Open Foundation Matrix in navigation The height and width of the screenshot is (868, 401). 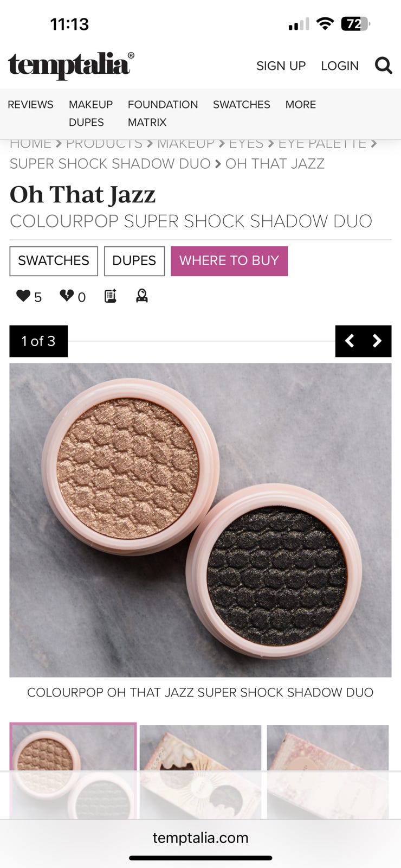click(163, 113)
